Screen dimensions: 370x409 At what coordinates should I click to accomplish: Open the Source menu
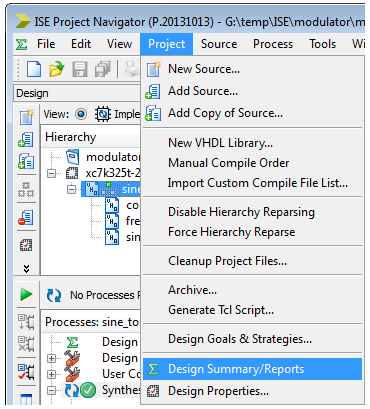click(219, 44)
